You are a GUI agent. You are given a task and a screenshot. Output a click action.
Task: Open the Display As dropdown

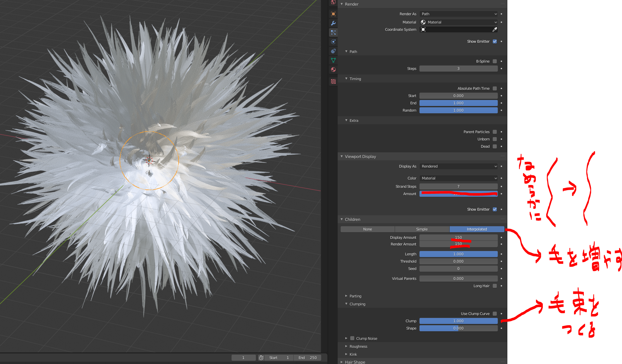(x=459, y=166)
